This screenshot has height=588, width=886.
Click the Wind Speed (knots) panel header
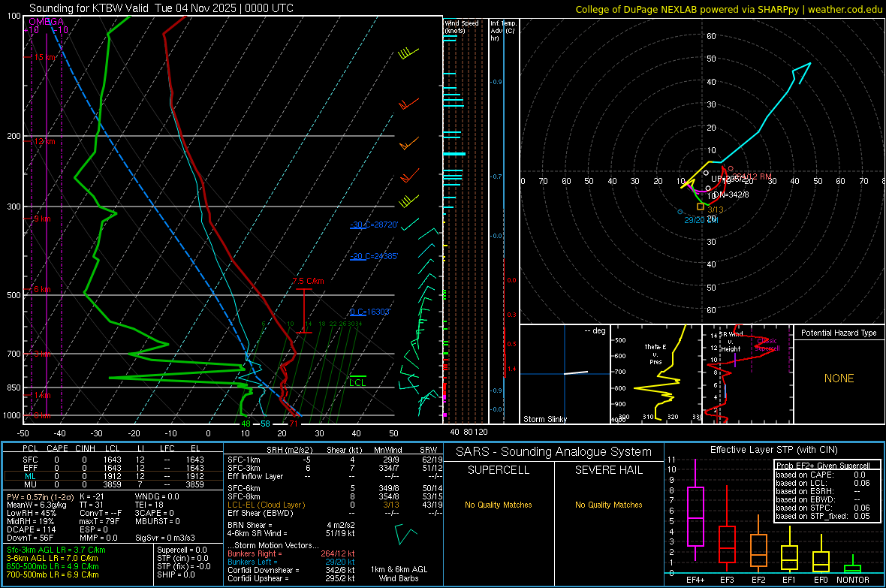462,26
